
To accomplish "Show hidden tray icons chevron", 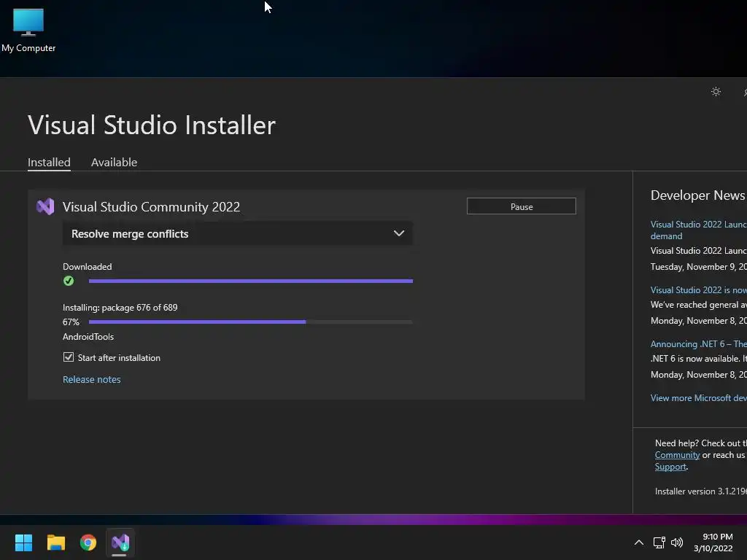I will [x=639, y=542].
